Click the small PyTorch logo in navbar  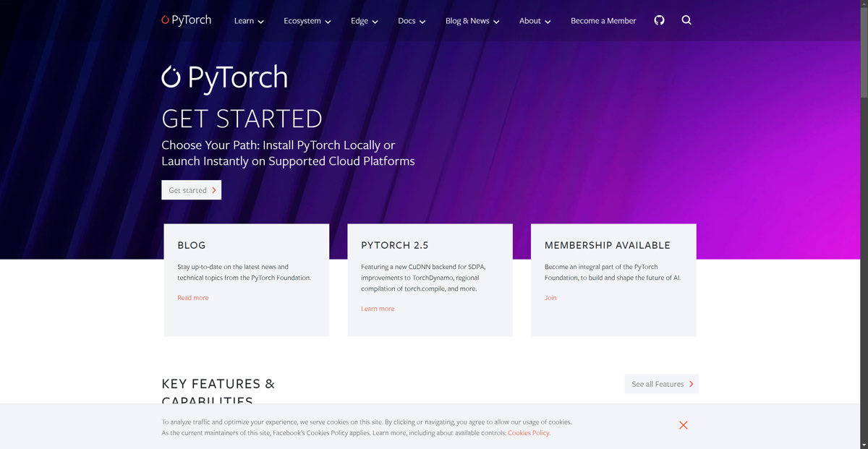(187, 20)
